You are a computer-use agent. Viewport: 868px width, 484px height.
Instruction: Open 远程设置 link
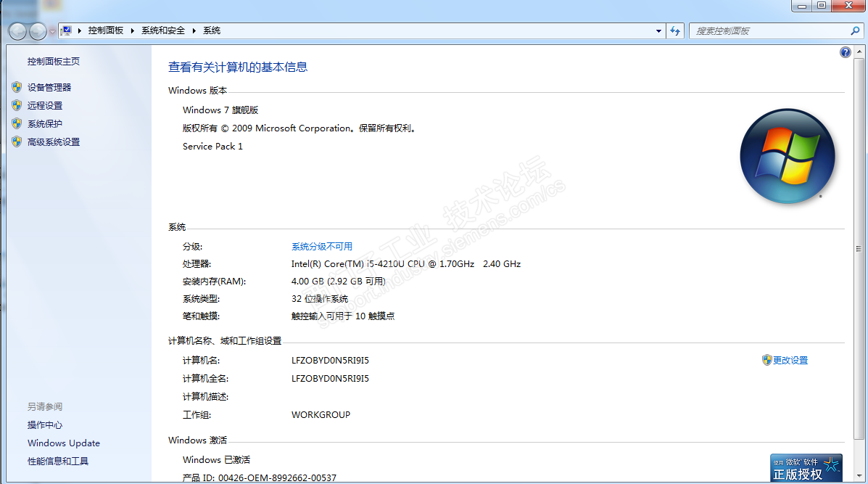coord(45,105)
